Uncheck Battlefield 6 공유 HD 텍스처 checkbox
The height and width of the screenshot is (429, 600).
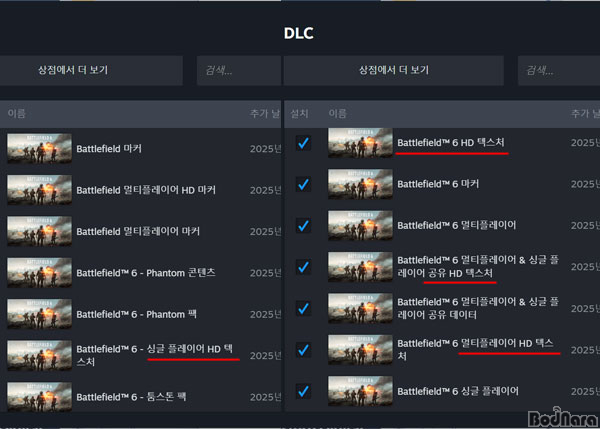(303, 267)
